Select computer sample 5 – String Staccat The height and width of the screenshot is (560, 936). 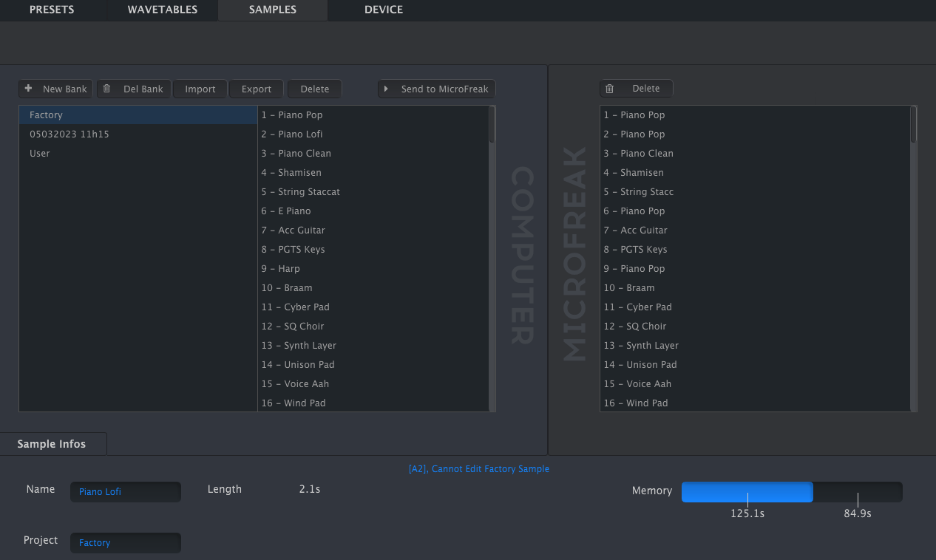(x=373, y=191)
